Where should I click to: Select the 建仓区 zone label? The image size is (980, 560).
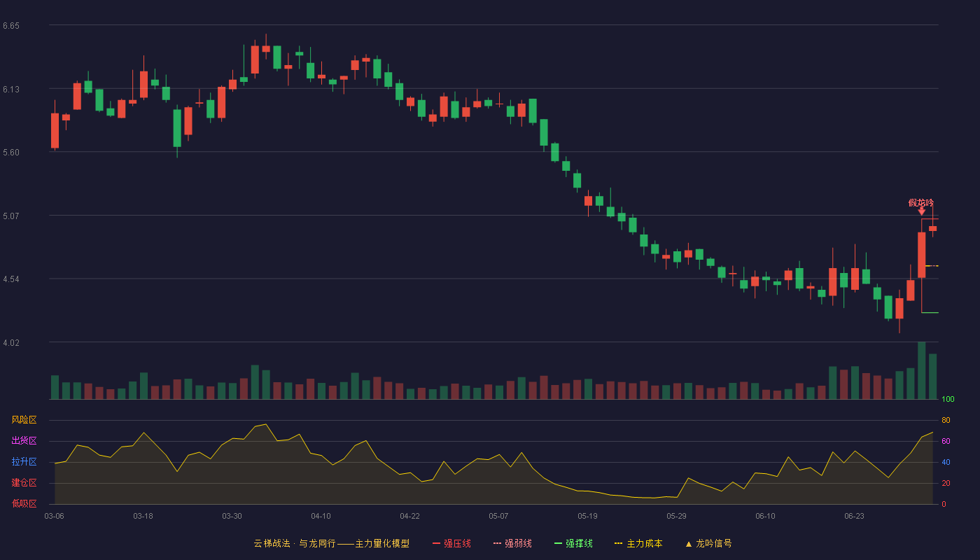(24, 483)
